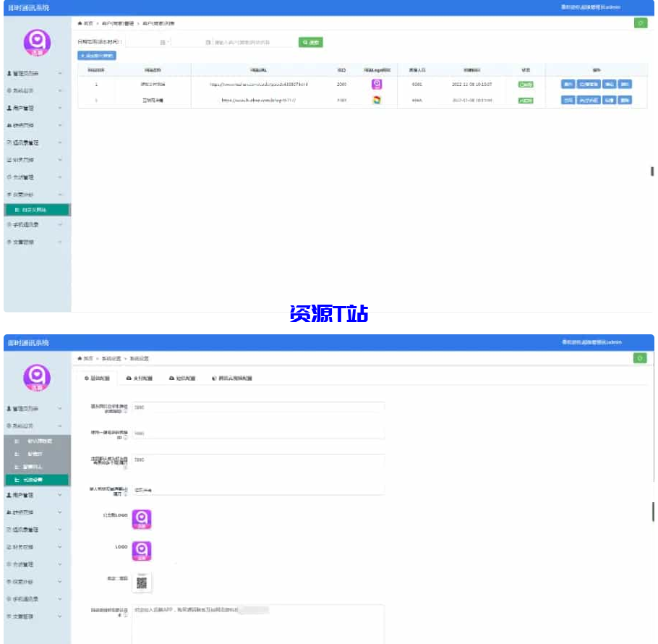The width and height of the screenshot is (658, 644).
Task: Open the QR code image in system settings
Action: (142, 581)
